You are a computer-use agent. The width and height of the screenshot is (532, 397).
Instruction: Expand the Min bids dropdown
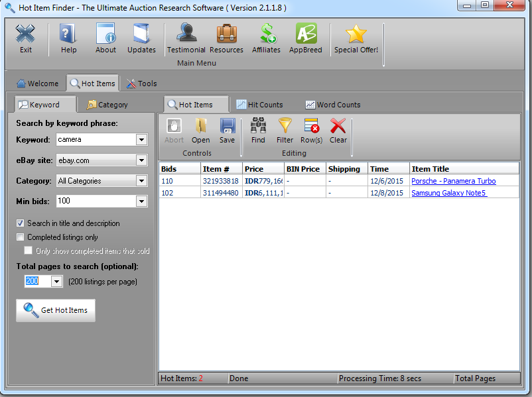click(141, 201)
